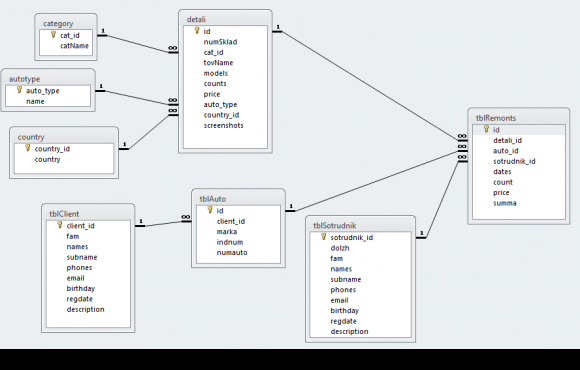Click the key icon of detali id field

197,31
